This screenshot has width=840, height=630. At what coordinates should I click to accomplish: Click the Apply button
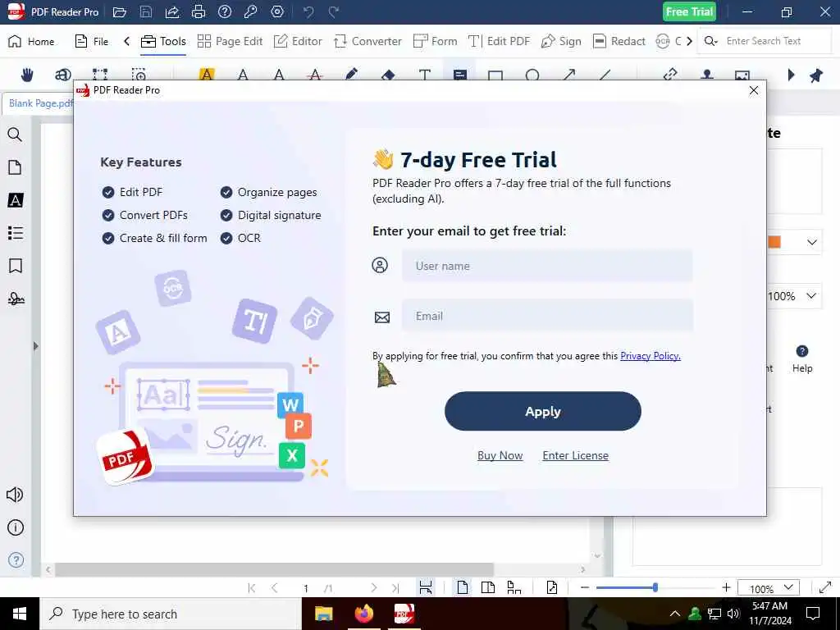coord(543,411)
